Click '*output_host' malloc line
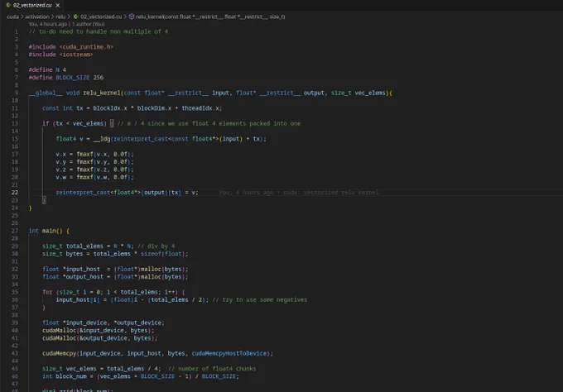The image size is (563, 392). [x=115, y=277]
